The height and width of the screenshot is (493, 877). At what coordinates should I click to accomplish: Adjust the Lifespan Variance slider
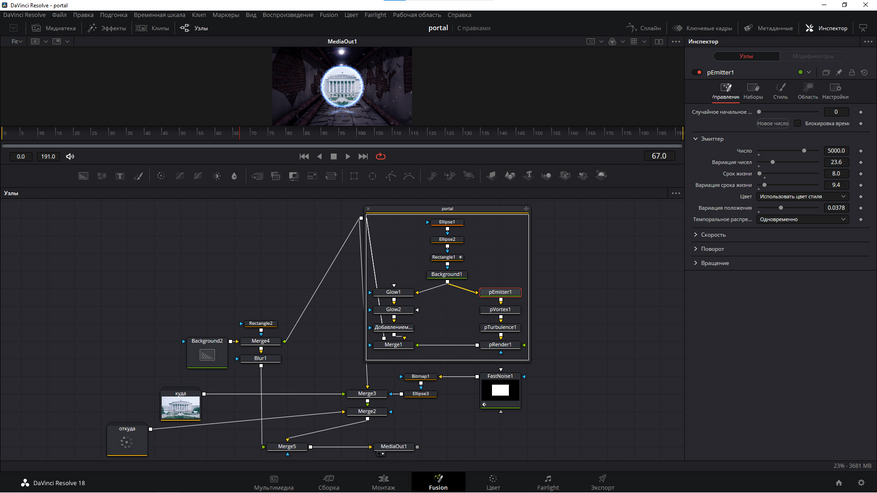(x=789, y=185)
